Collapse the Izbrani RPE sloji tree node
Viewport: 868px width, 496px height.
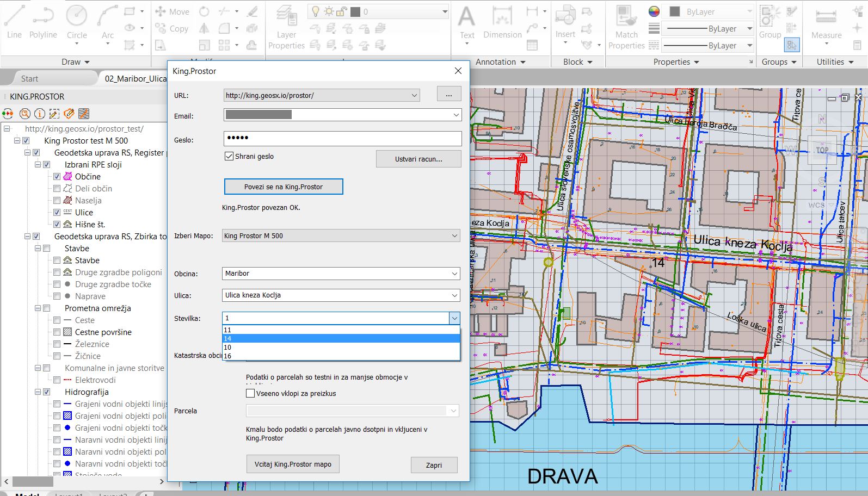(x=38, y=164)
